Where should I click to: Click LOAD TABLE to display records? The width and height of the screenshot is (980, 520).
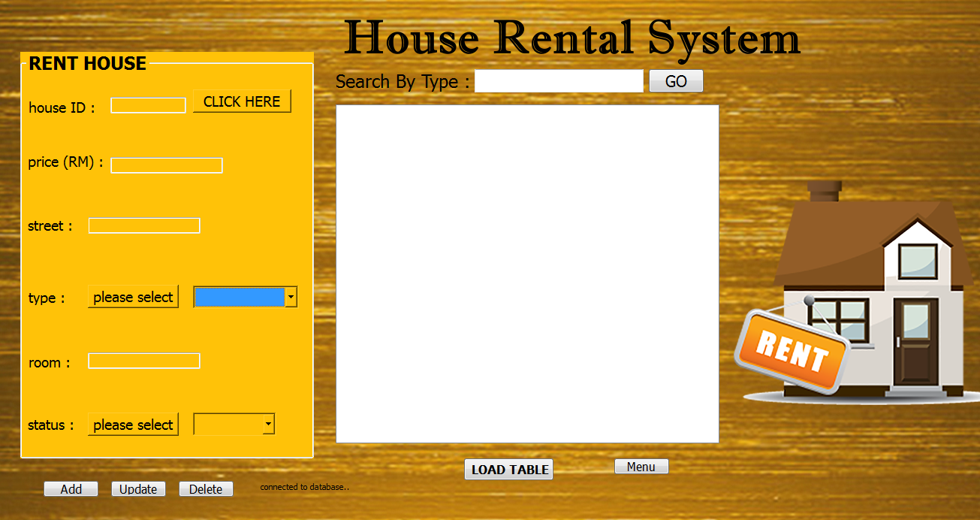click(x=508, y=469)
